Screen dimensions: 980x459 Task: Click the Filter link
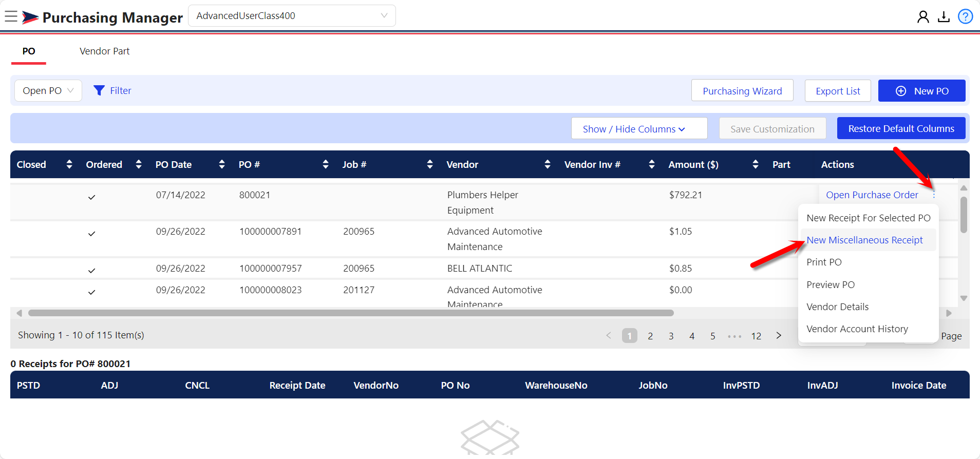[x=121, y=91]
